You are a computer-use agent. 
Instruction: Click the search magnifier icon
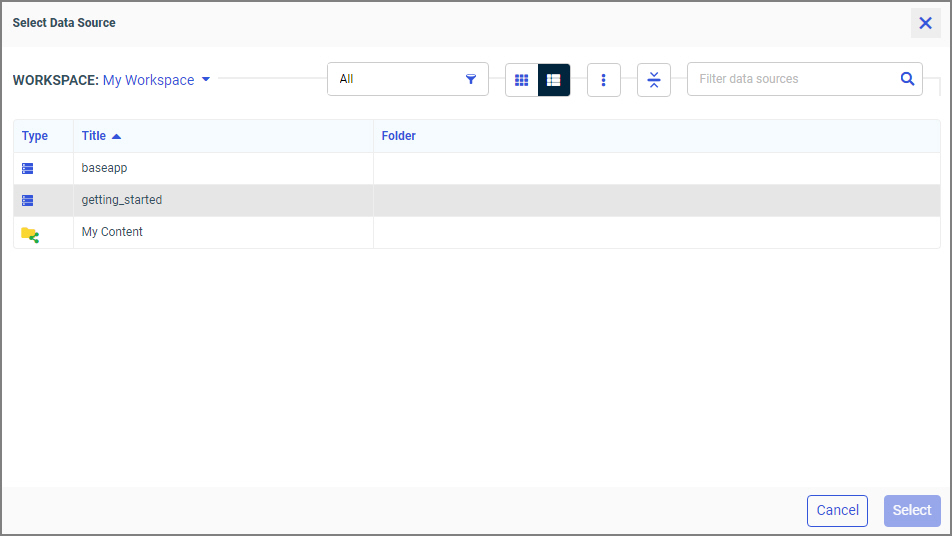[907, 79]
